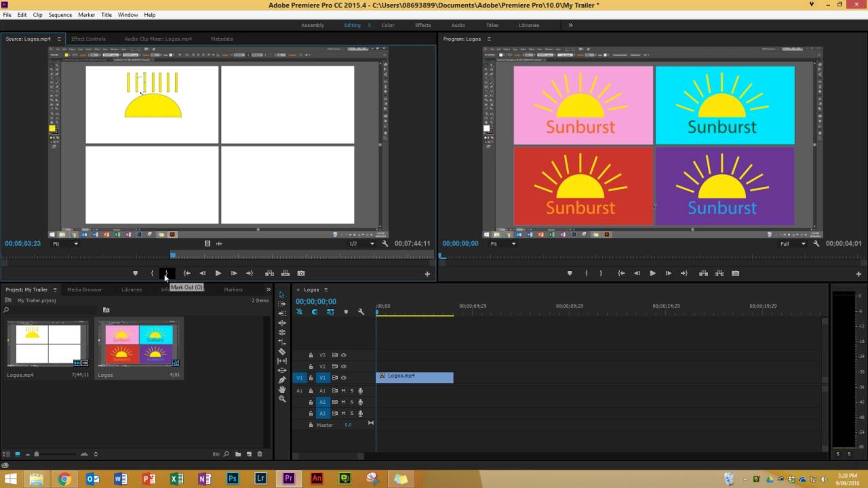This screenshot has height=488, width=868.
Task: Click Mark In in the Source monitor
Action: [152, 273]
